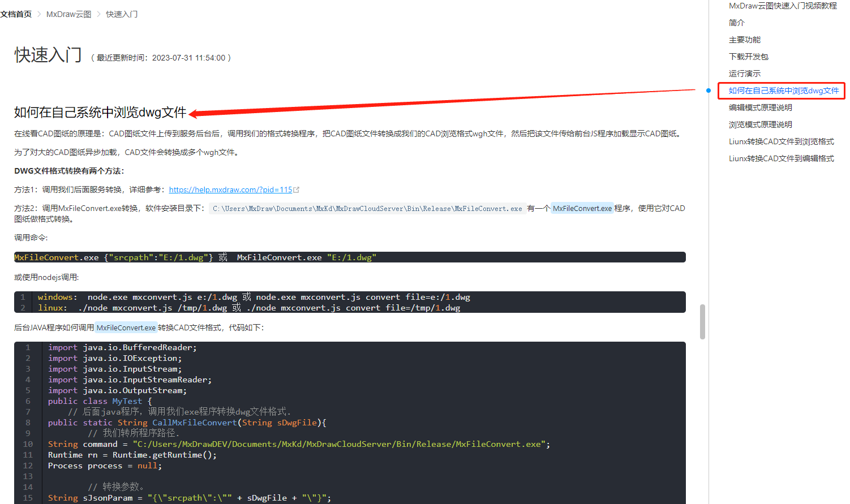Open MxDraw云图 breadcrumb link

(68, 14)
